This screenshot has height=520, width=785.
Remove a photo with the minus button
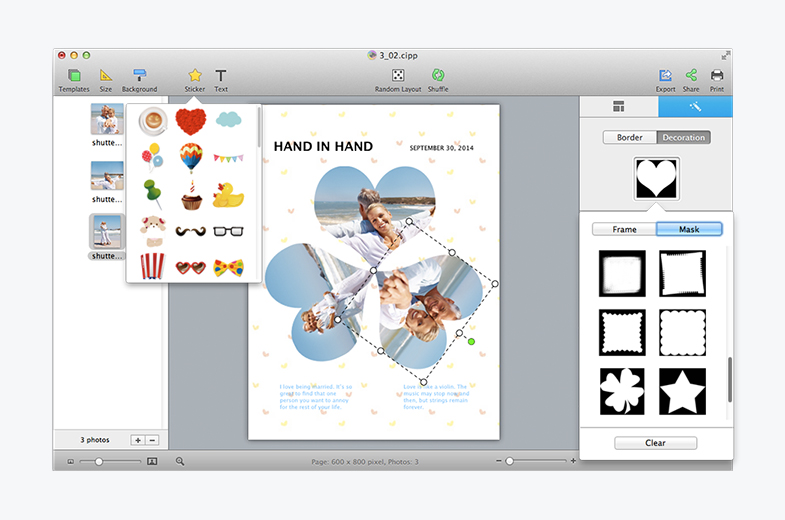tap(152, 440)
